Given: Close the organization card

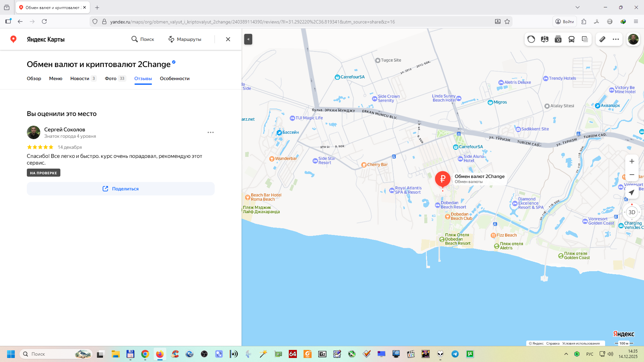Looking at the screenshot, I should pos(228,39).
